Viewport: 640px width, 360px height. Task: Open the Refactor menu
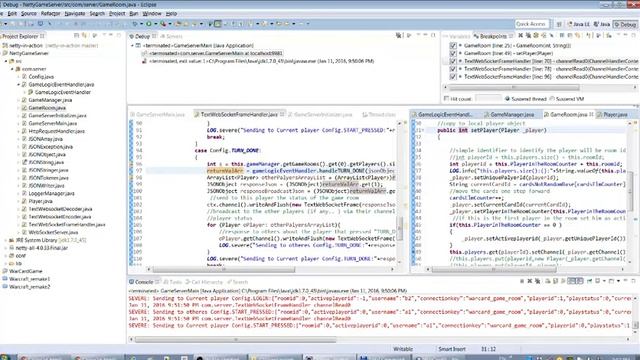(51, 13)
